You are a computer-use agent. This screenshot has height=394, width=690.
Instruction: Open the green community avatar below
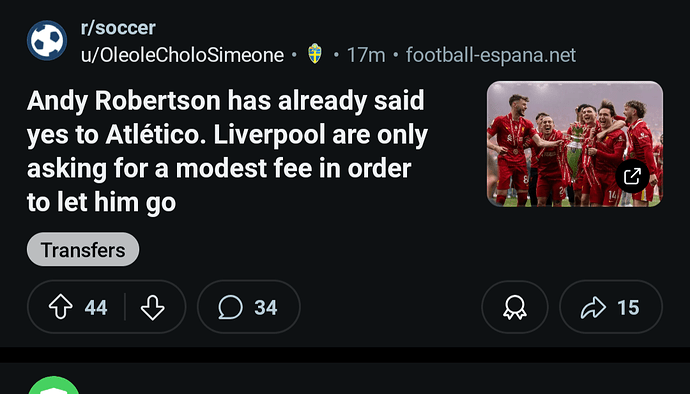coord(54,386)
